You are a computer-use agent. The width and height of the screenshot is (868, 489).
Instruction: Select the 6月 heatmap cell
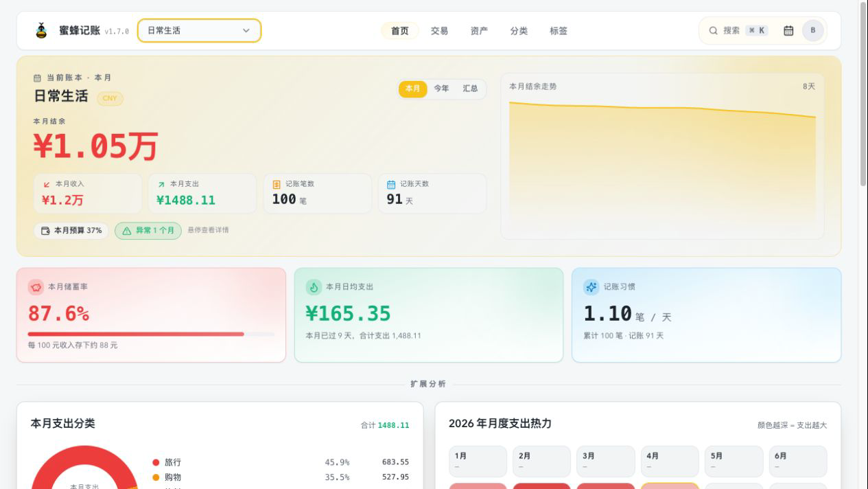(x=798, y=462)
